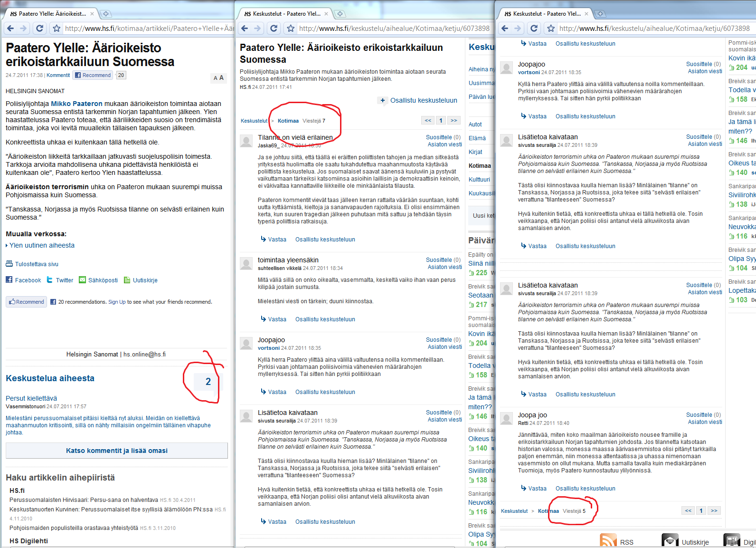Click the address bar in the right window

tap(657, 29)
